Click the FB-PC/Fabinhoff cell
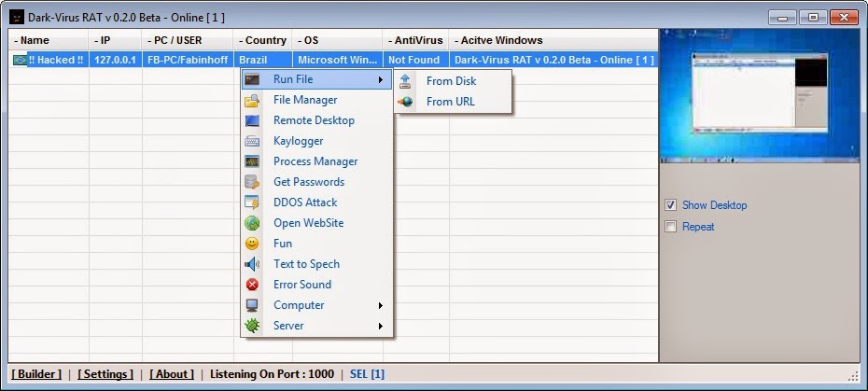Viewport: 868px width, 391px height. tap(188, 60)
